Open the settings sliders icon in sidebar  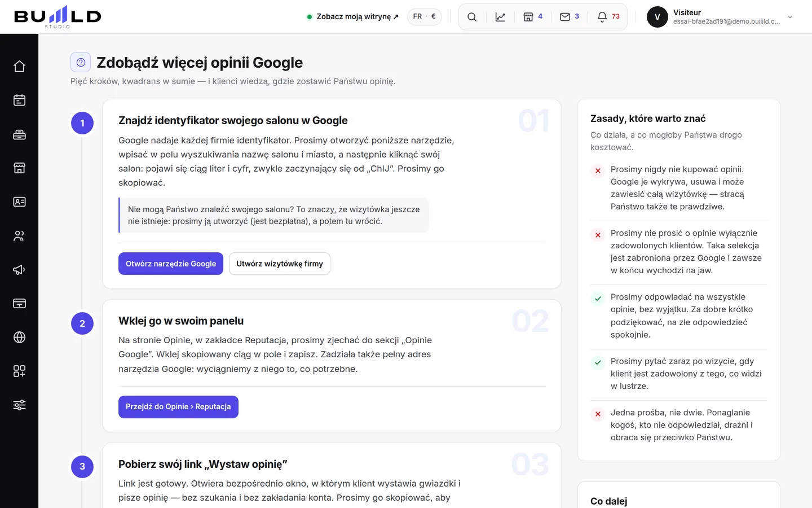point(19,405)
